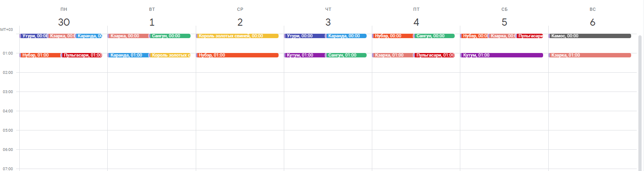Click Нубэр 00:00 event on Friday
The image size is (644, 171).
pos(392,36)
